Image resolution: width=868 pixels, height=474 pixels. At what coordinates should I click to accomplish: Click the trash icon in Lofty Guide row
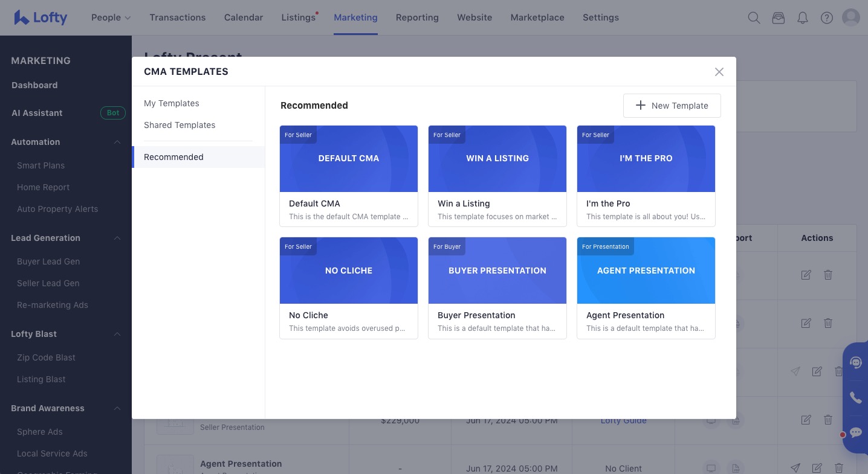click(x=828, y=420)
